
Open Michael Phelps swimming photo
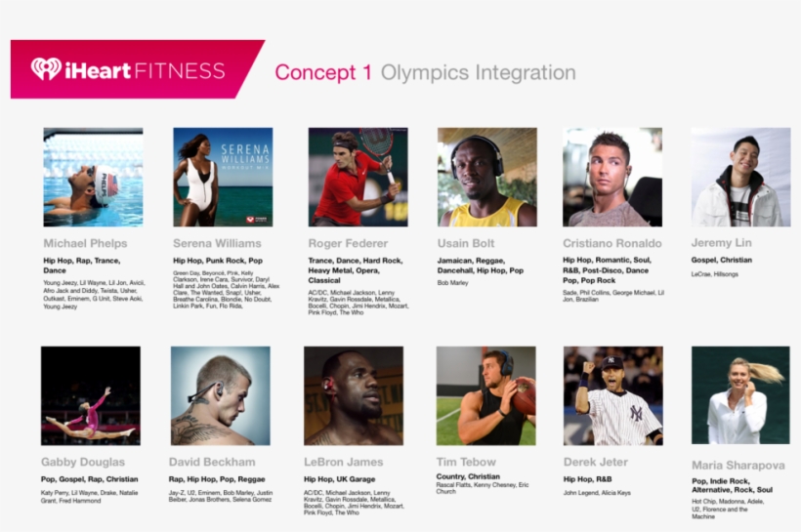pyautogui.click(x=93, y=177)
